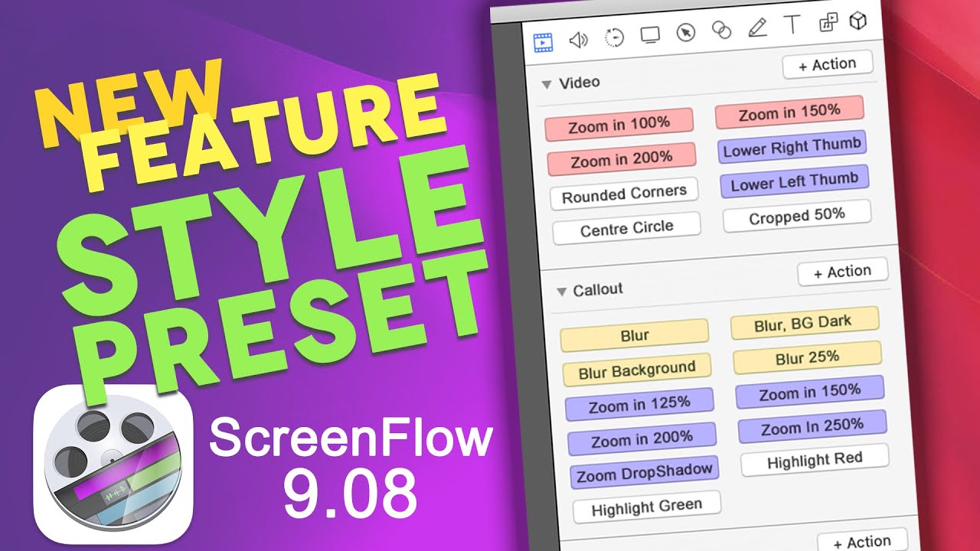Image resolution: width=980 pixels, height=551 pixels.
Task: Apply the Zoom in 150% video preset
Action: (x=789, y=113)
